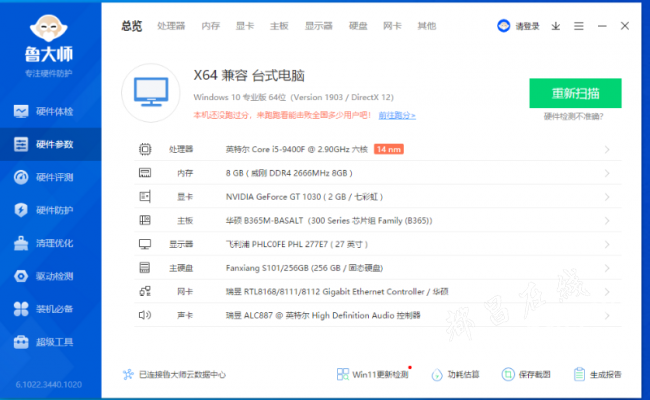This screenshot has height=400, width=650.
Task: Expand the 处理器 row chevron
Action: pyautogui.click(x=607, y=149)
